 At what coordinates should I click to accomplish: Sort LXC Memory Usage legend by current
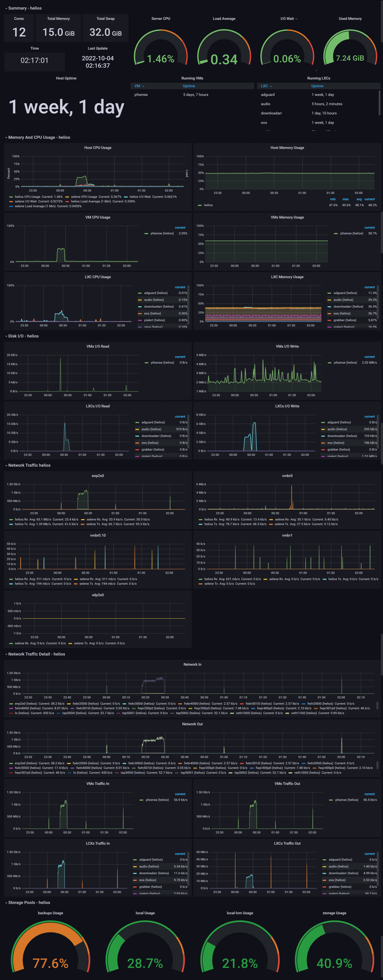coord(369,287)
